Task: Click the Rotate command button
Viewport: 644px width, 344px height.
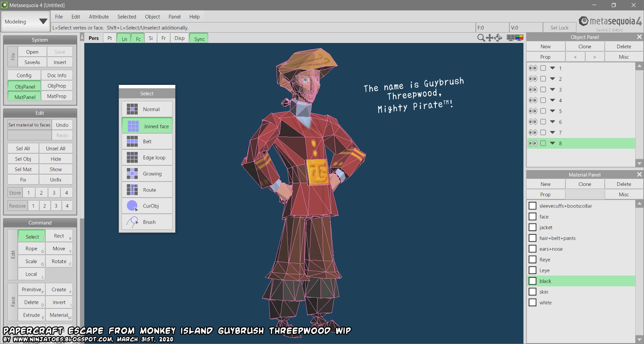Action: (59, 261)
